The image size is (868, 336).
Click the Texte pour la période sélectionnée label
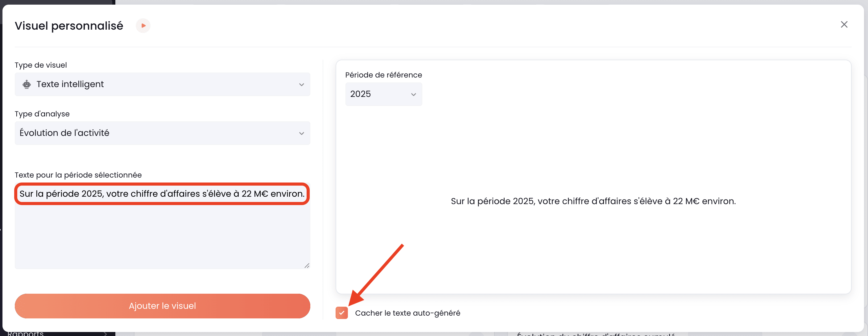click(x=78, y=175)
